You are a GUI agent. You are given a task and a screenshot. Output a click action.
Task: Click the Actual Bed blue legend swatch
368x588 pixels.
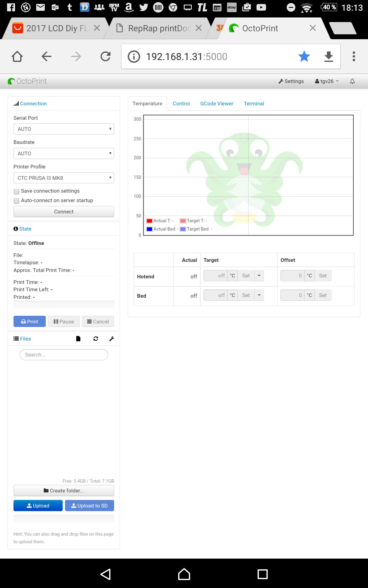click(x=149, y=229)
